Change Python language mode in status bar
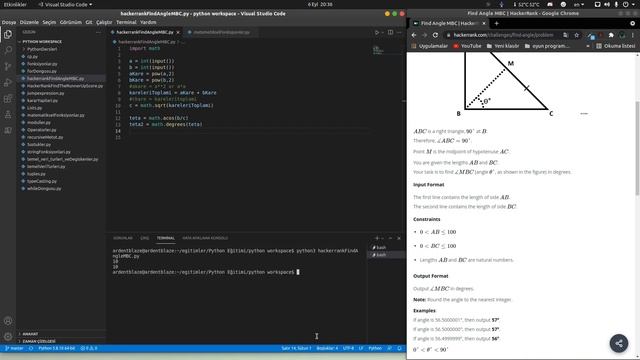 pos(375,349)
